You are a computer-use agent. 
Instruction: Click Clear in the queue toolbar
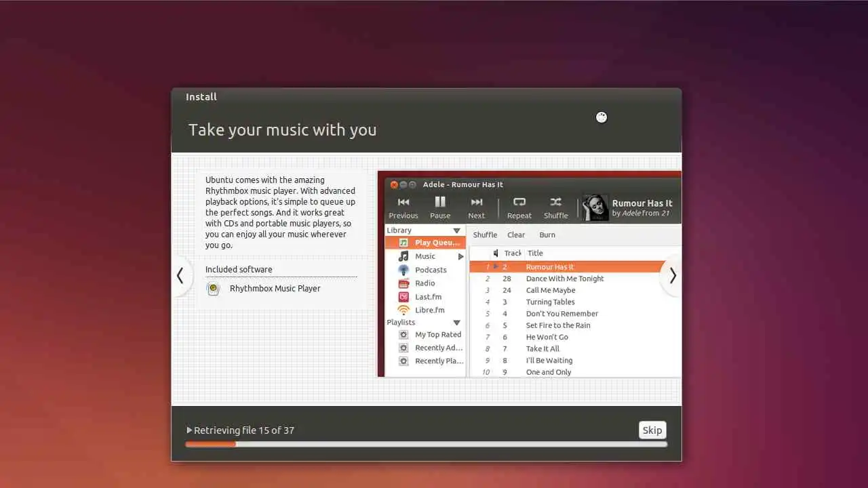click(x=516, y=235)
